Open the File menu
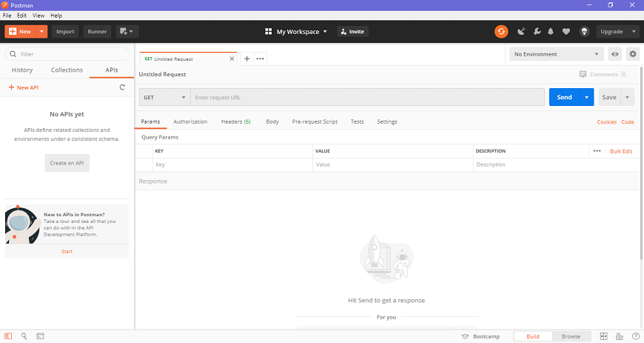The height and width of the screenshot is (343, 644). tap(7, 16)
